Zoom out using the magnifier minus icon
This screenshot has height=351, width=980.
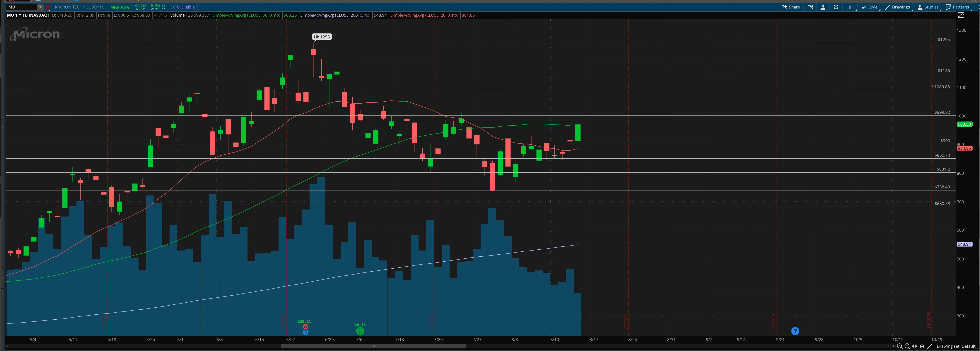[900, 346]
